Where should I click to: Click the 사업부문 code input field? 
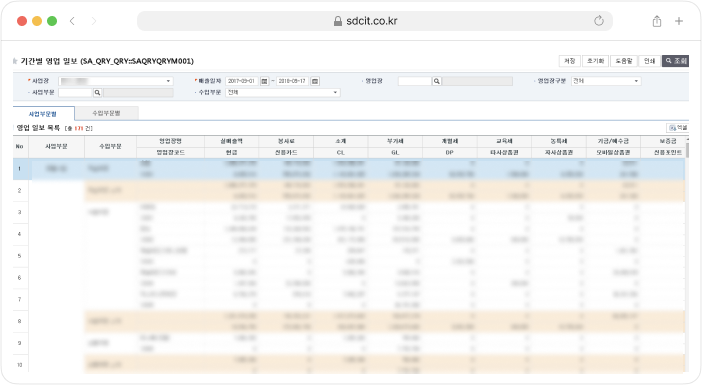click(75, 93)
